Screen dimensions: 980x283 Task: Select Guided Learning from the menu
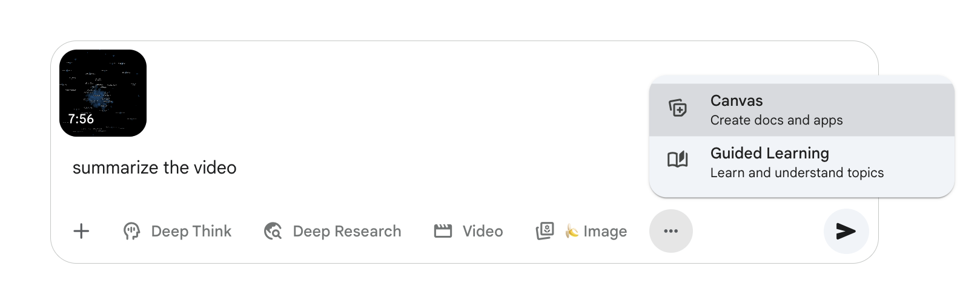pyautogui.click(x=769, y=154)
